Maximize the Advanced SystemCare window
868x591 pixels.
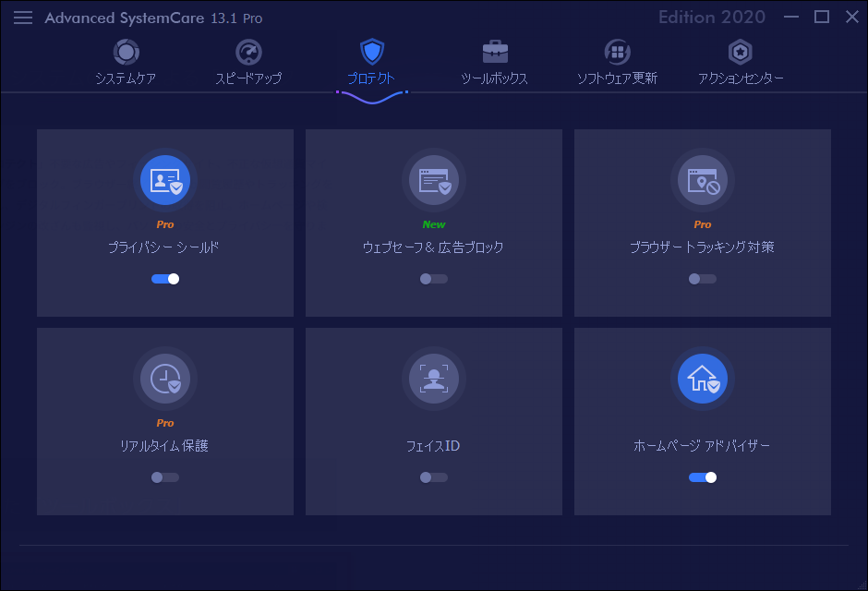coord(822,18)
